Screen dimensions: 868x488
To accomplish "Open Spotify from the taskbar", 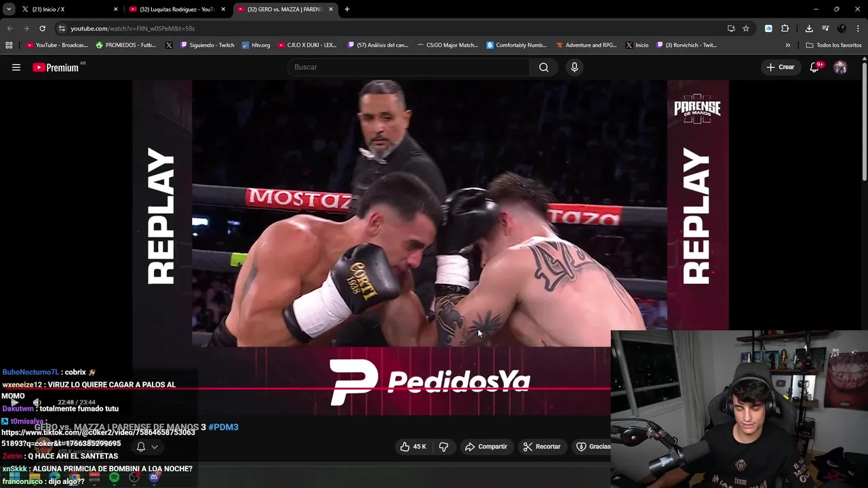I will point(114,478).
